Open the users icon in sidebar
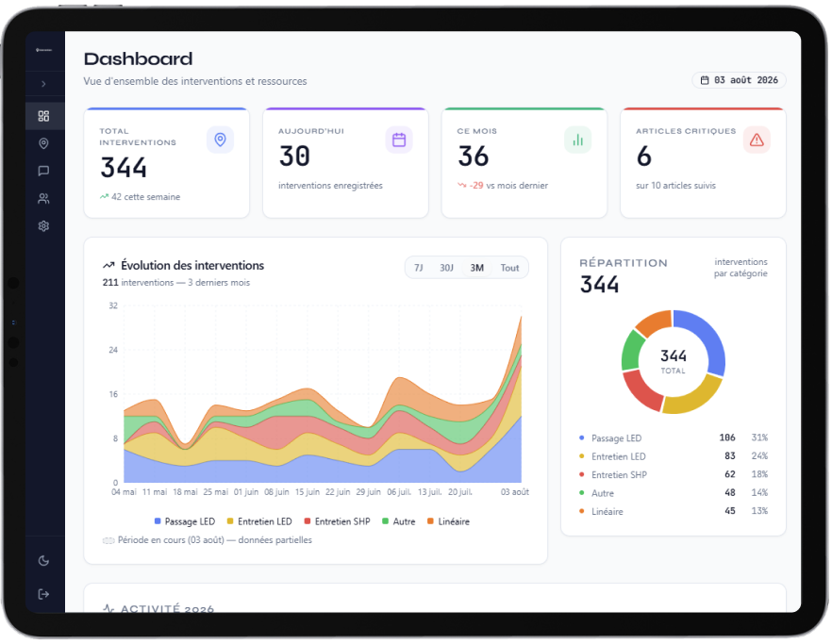This screenshot has width=832, height=644. click(44, 198)
